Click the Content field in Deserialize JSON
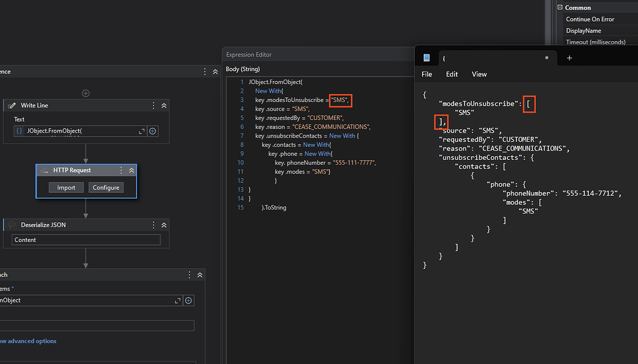Screen dimensions: 638x364 tap(86, 240)
